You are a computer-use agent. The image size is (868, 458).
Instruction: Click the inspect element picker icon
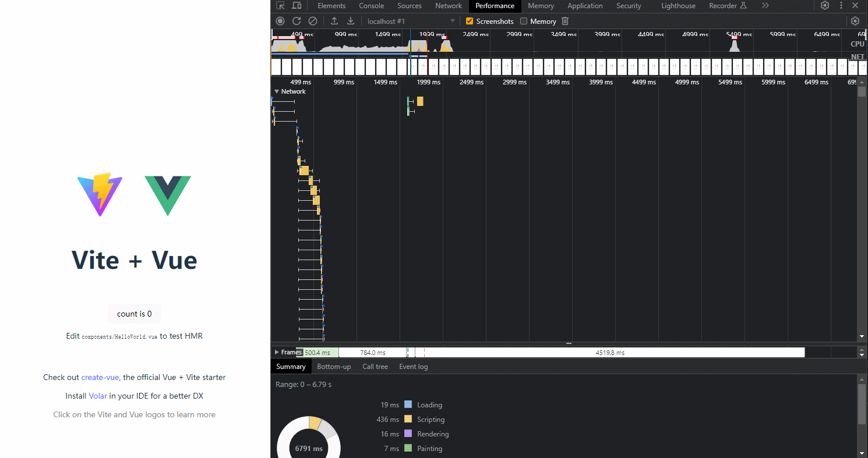tap(280, 6)
